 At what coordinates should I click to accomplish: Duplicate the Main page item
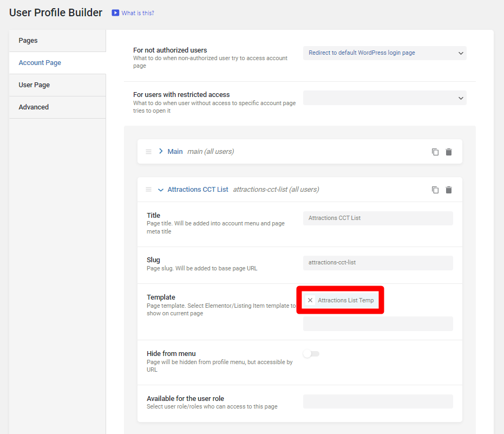click(x=435, y=152)
